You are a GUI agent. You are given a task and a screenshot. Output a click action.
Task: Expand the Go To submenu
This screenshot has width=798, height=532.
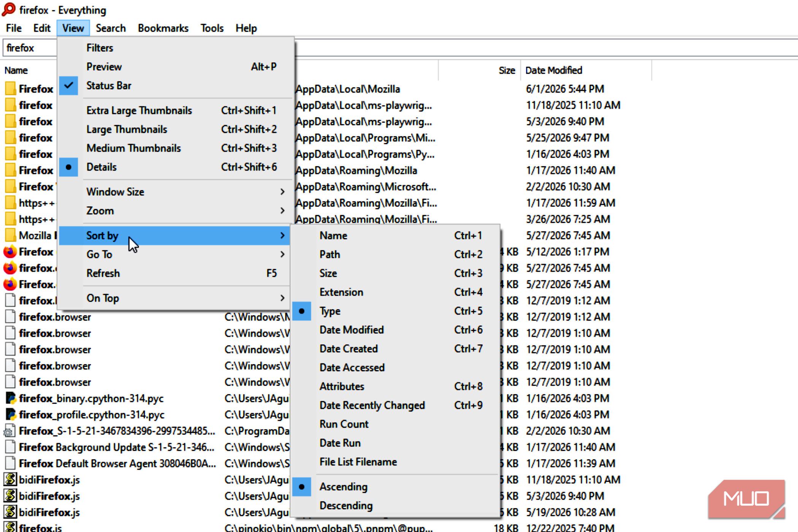point(176,254)
